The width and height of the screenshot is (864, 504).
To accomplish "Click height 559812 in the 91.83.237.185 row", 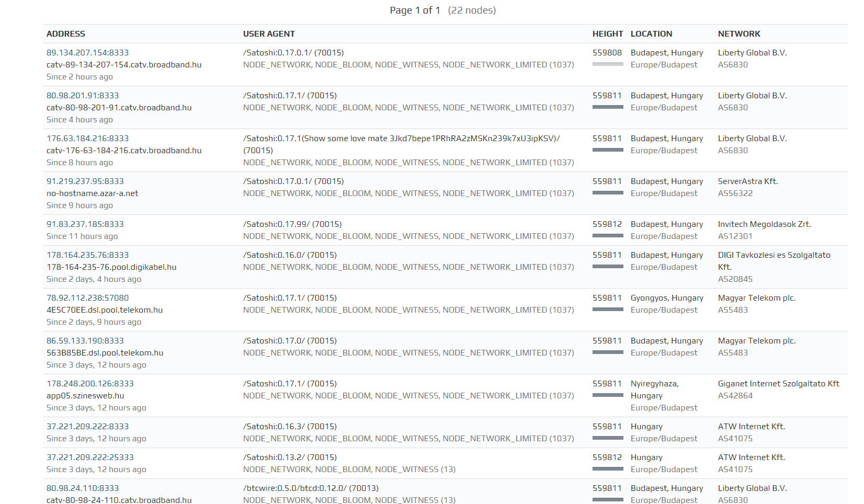I will [x=607, y=224].
